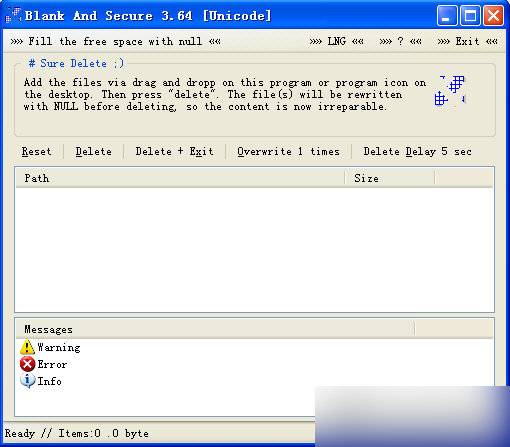Open the Delete Delay 5 sec option
Image resolution: width=510 pixels, height=447 pixels.
(417, 152)
